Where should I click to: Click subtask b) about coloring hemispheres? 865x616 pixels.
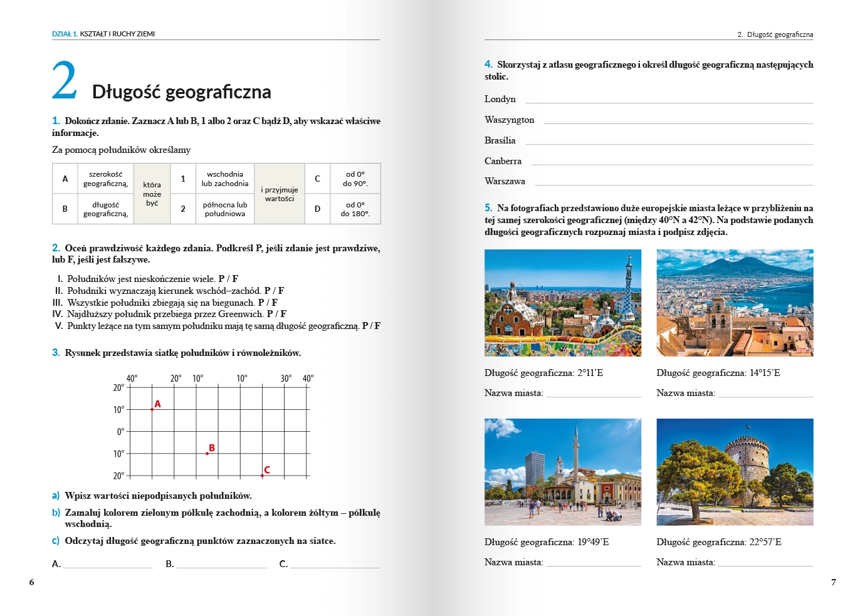coord(216,518)
